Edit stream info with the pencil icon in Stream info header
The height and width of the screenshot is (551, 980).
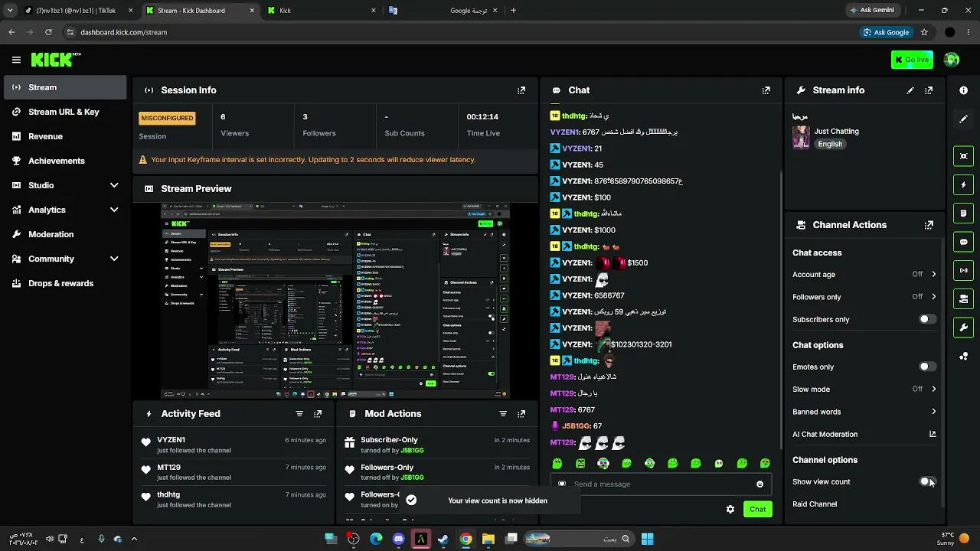click(910, 90)
